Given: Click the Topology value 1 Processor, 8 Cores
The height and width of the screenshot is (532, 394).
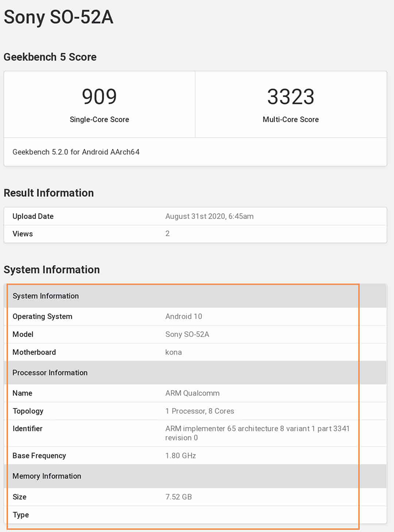Looking at the screenshot, I should pyautogui.click(x=199, y=411).
